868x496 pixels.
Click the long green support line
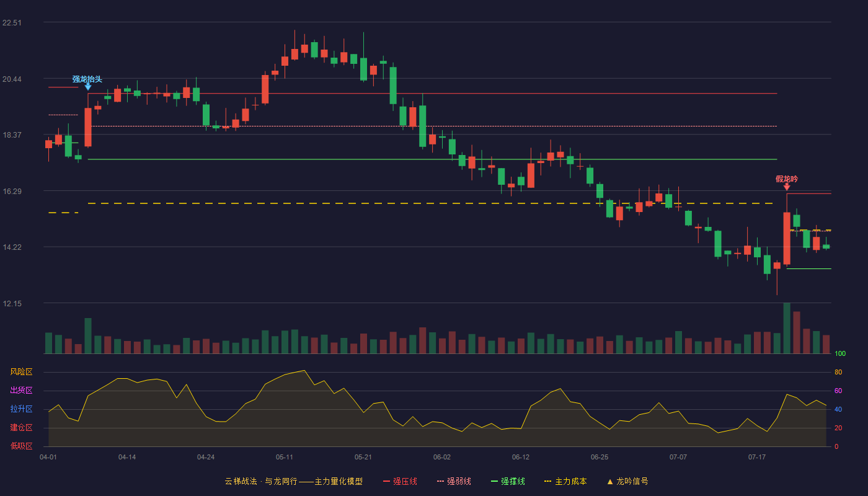click(432, 159)
